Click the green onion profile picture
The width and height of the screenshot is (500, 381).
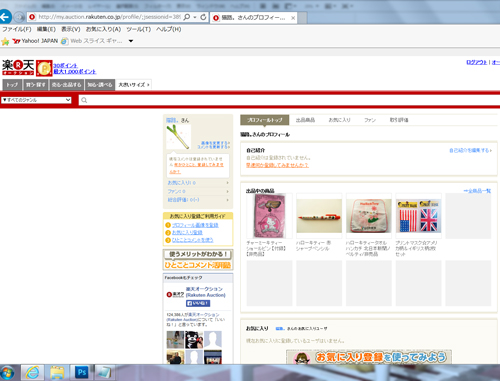click(x=178, y=137)
